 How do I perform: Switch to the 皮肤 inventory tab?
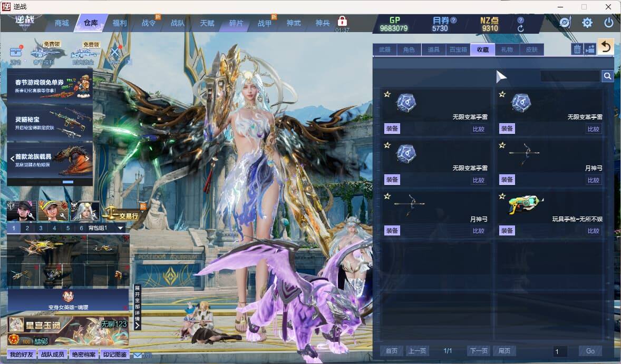coord(532,50)
